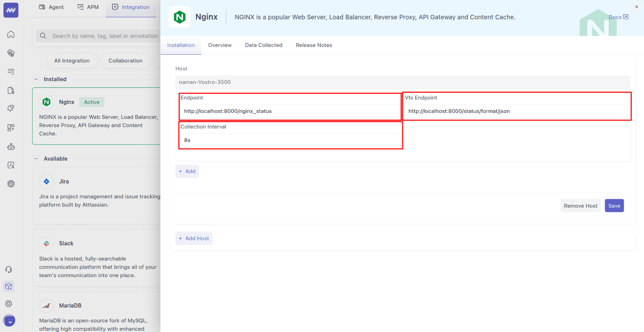Click the Slack logo icon
644x332 pixels.
tap(47, 243)
